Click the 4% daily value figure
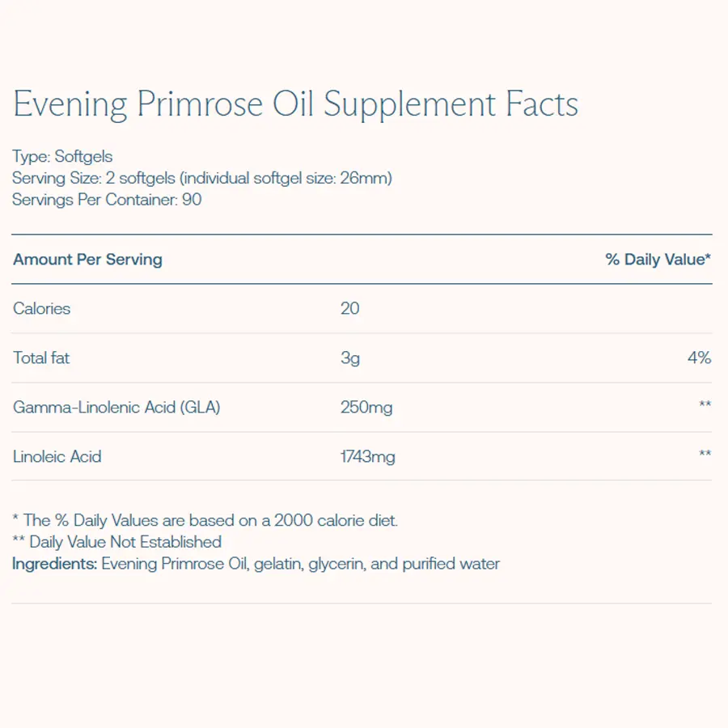 click(x=699, y=358)
